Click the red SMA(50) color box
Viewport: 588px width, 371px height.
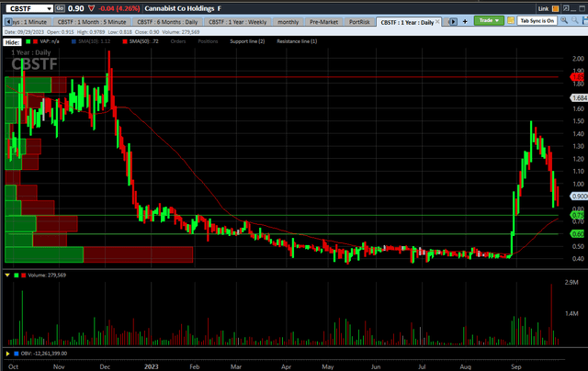[125, 41]
